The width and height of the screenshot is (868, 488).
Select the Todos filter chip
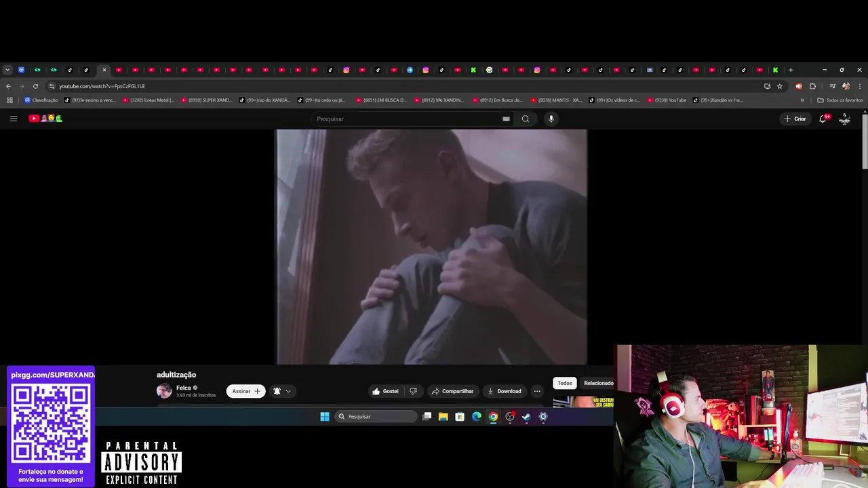click(565, 383)
